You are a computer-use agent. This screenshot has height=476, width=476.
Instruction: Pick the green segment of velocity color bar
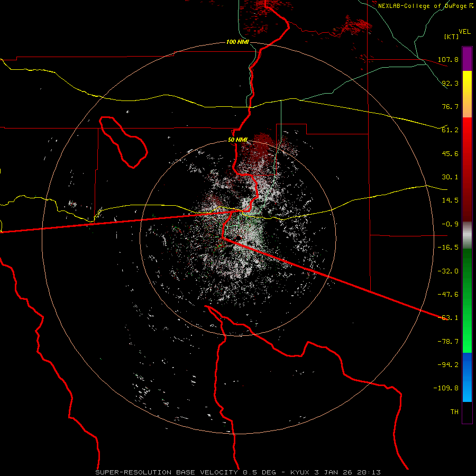[x=467, y=300]
